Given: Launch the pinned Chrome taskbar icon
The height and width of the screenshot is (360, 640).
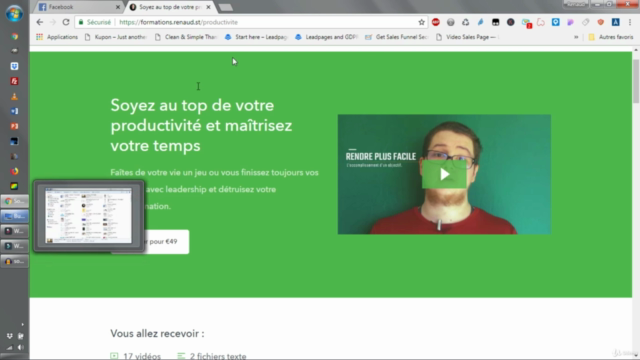Looking at the screenshot, I should (14, 36).
